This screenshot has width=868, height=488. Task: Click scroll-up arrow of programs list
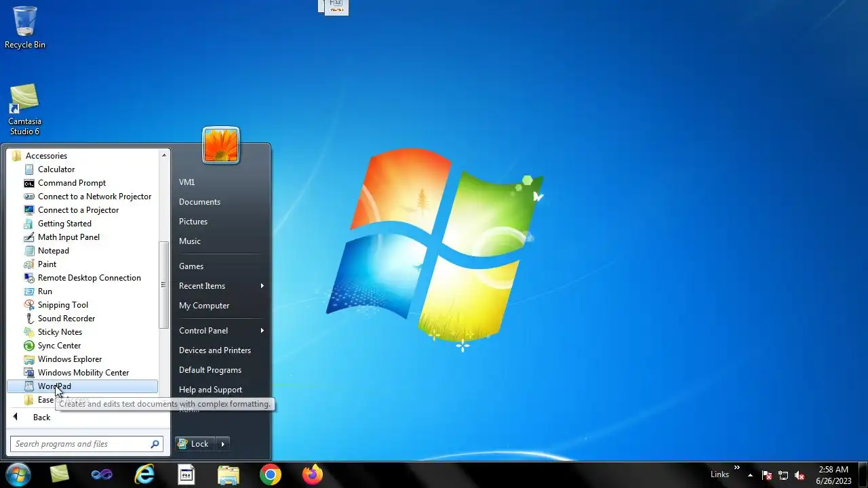(163, 155)
